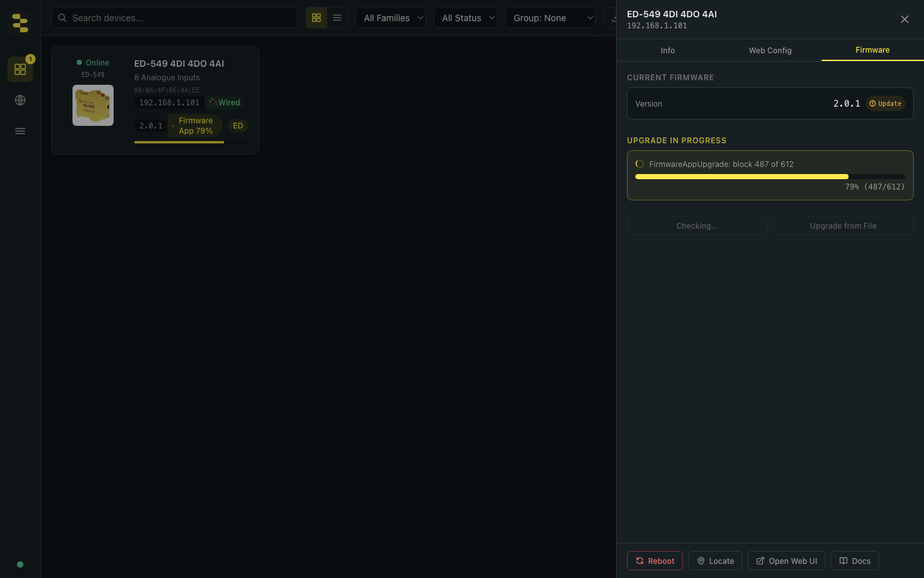Close the device details panel
This screenshot has height=578, width=924.
905,19
